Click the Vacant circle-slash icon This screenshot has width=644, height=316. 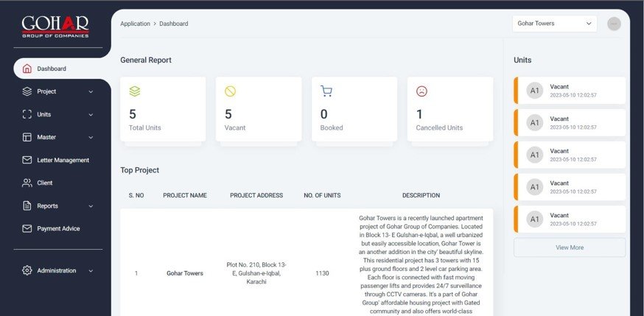point(230,91)
